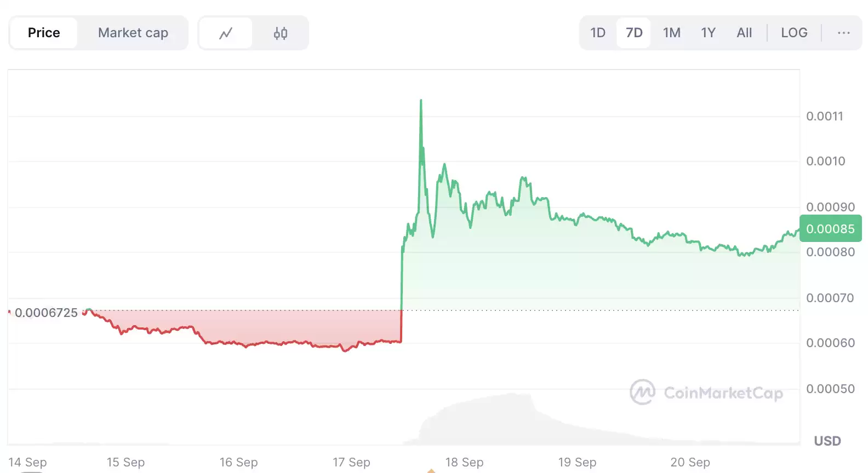868x473 pixels.
Task: Show 1Y time range
Action: click(x=708, y=33)
